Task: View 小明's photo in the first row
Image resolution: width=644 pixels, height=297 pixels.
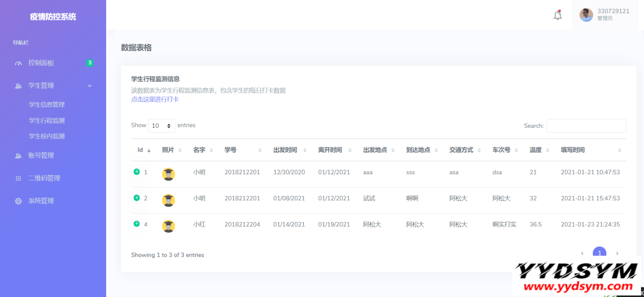Action: tap(168, 174)
